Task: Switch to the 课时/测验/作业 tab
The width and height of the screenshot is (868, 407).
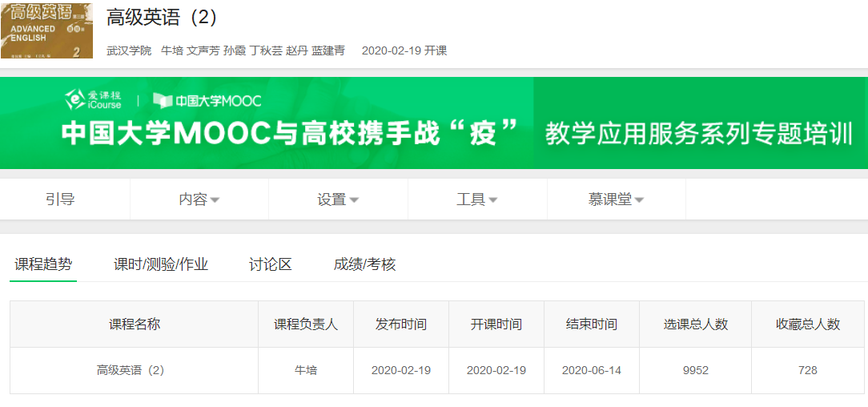Action: coord(161,264)
